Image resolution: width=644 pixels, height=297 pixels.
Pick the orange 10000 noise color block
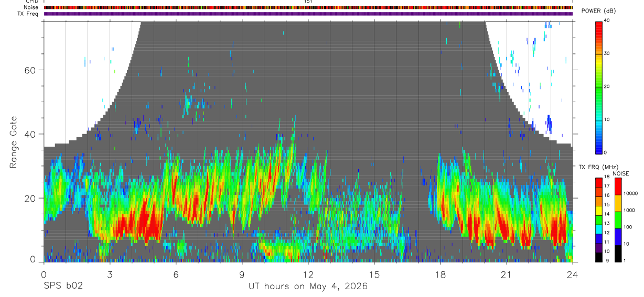(618, 203)
